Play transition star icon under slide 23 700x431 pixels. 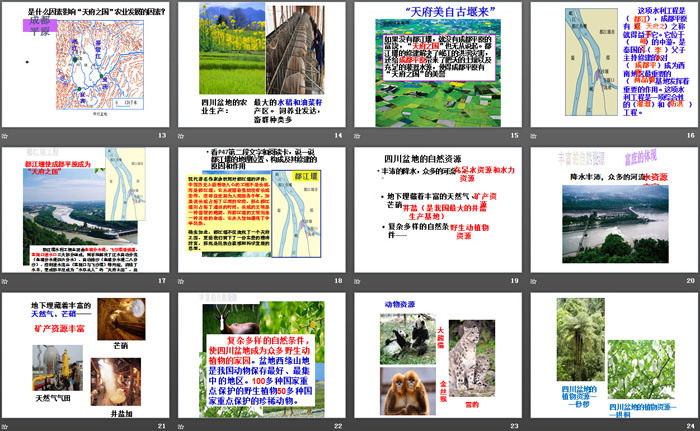coord(357,426)
